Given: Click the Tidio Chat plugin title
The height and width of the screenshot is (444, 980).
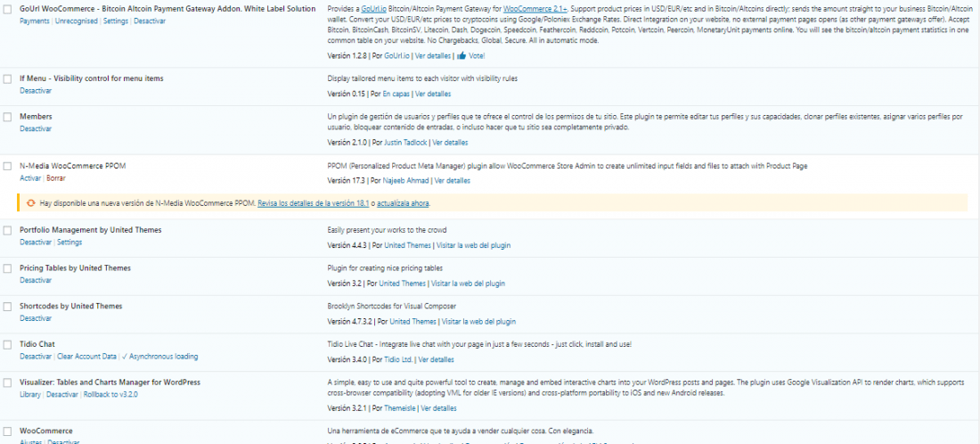Looking at the screenshot, I should pos(37,344).
